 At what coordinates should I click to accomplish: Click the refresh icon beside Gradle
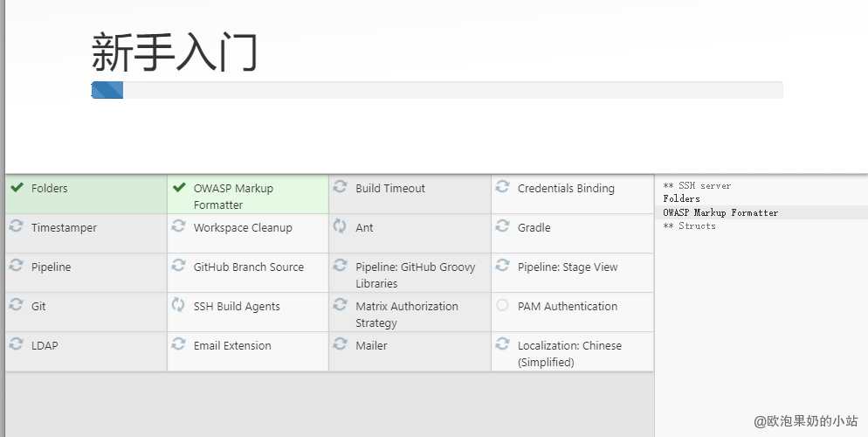(502, 226)
